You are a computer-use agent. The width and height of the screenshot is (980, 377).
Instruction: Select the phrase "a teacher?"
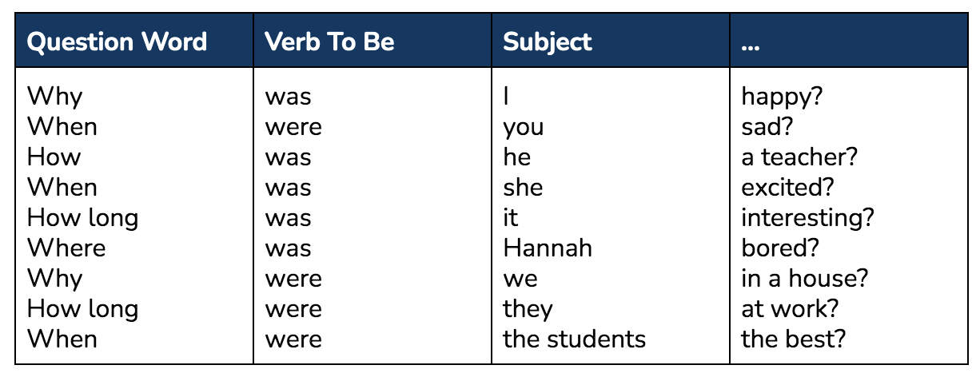[x=799, y=157]
